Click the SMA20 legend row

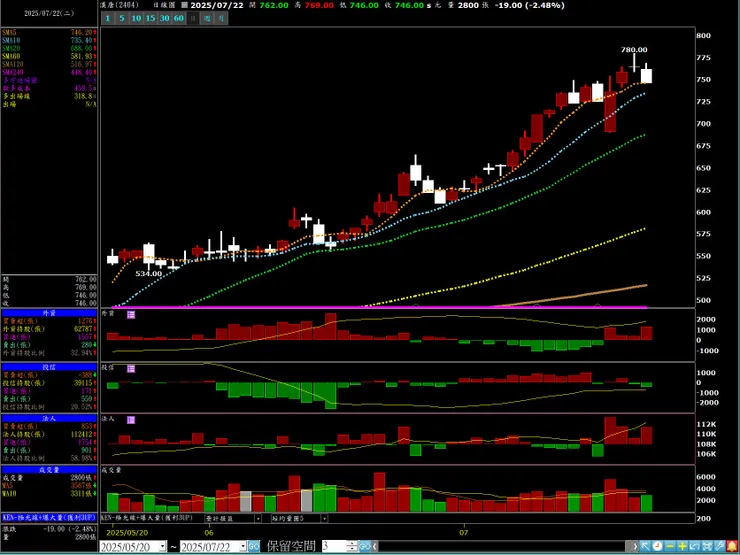point(49,48)
